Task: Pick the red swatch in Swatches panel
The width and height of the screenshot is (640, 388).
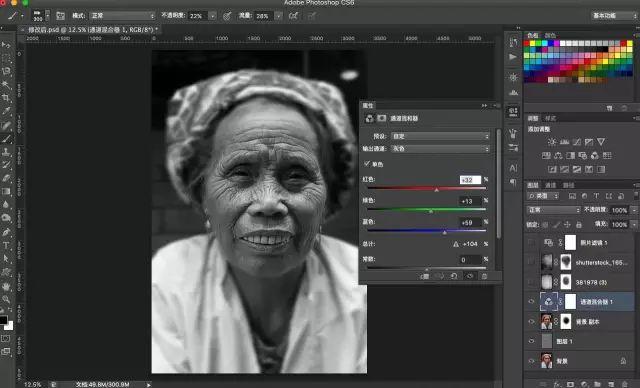Action: coord(527,43)
